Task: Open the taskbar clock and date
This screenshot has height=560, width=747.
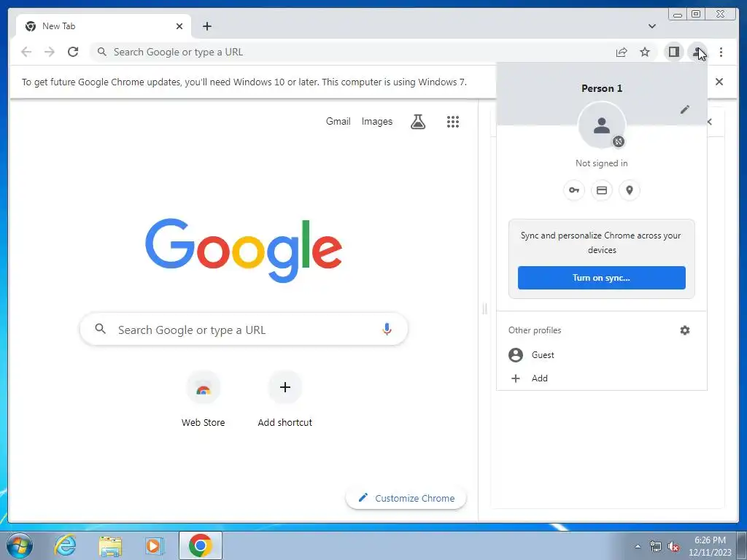Action: tap(710, 546)
